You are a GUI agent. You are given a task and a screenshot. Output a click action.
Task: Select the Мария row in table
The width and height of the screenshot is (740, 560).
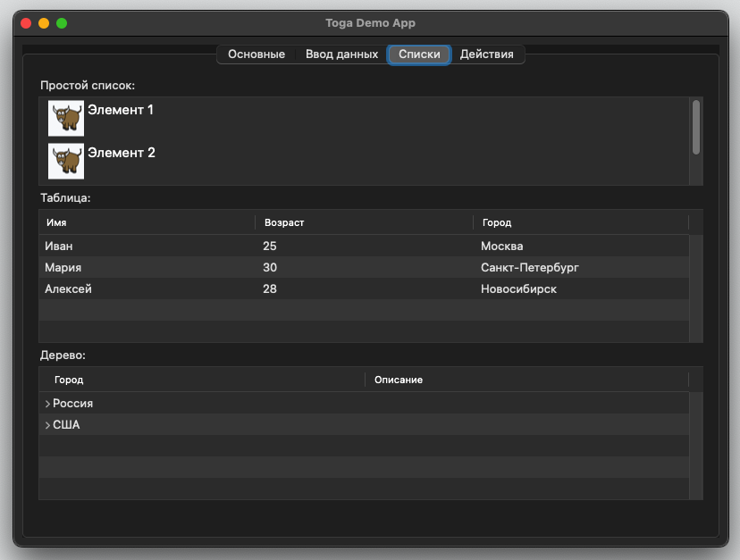coord(63,267)
